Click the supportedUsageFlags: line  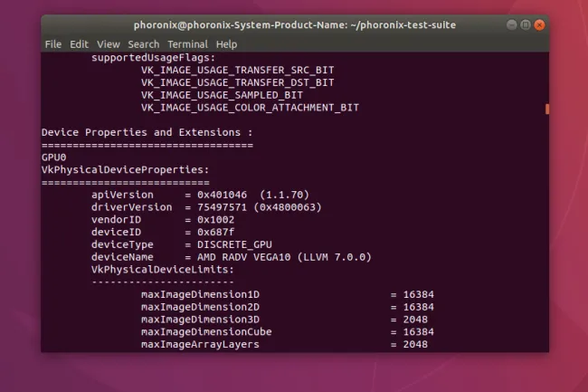click(154, 58)
